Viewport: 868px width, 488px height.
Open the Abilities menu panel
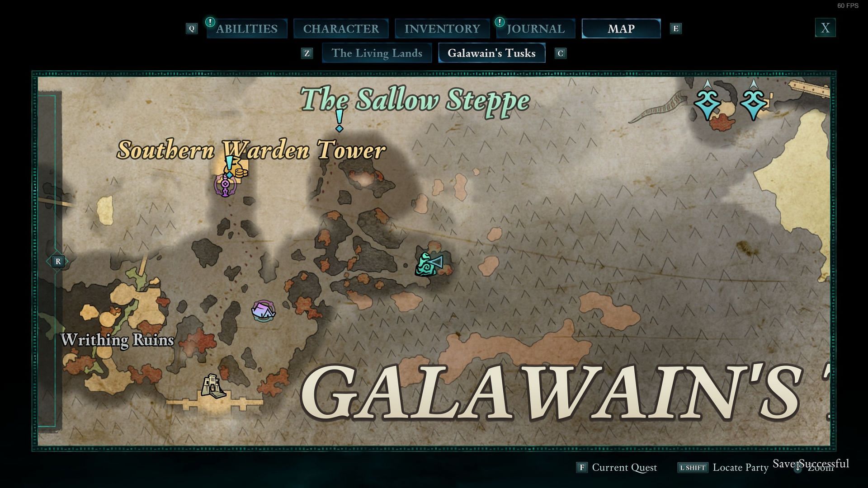pos(247,28)
